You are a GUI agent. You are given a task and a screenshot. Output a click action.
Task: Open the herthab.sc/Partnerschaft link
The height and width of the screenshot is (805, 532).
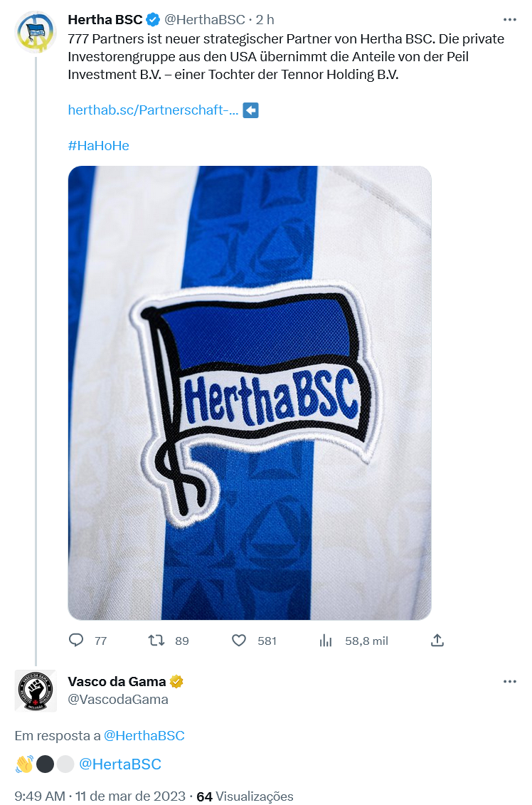point(153,110)
